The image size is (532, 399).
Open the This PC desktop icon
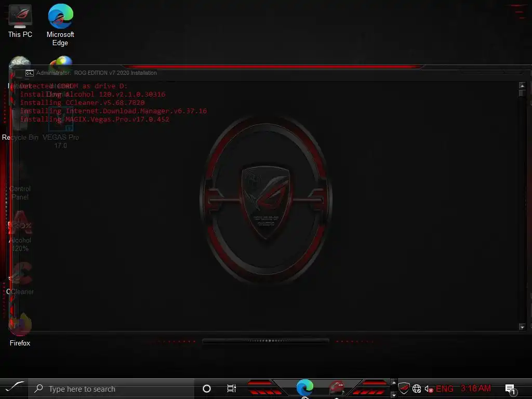[20, 22]
